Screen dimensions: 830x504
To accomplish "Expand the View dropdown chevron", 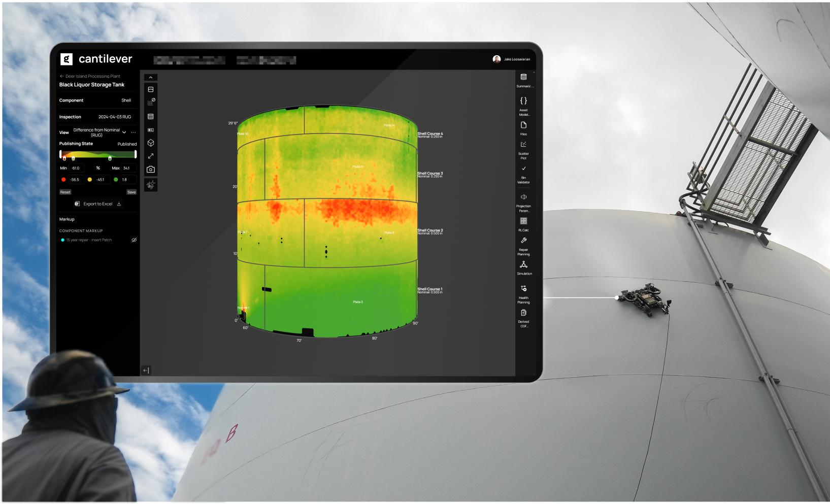I will 124,132.
